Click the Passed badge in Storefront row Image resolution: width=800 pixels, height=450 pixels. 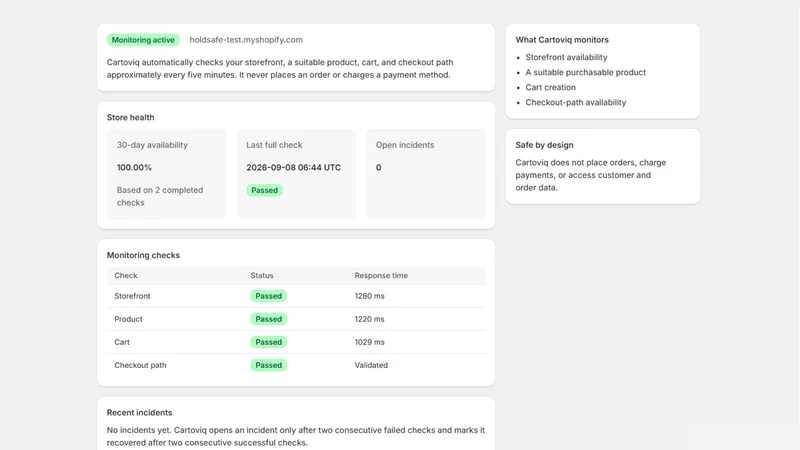[x=268, y=296]
